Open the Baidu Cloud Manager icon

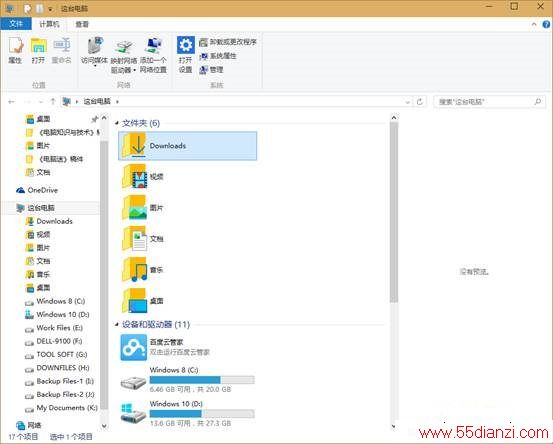[134, 347]
